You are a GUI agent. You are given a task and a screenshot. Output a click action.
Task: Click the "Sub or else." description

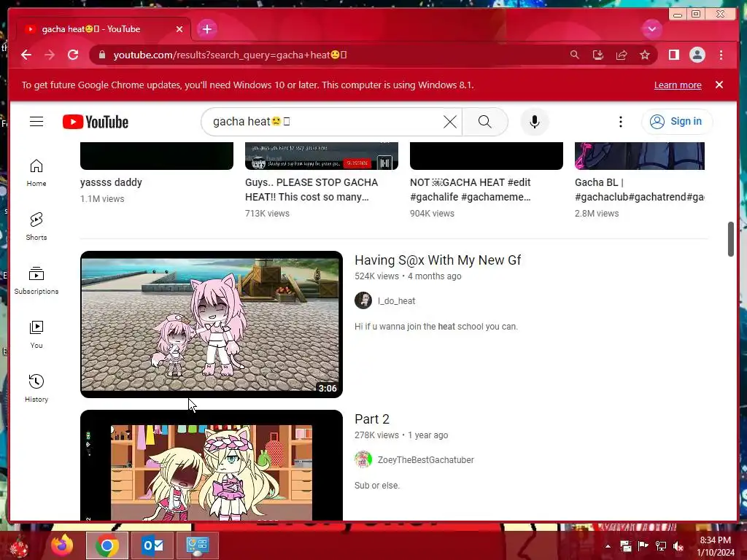[x=377, y=485]
